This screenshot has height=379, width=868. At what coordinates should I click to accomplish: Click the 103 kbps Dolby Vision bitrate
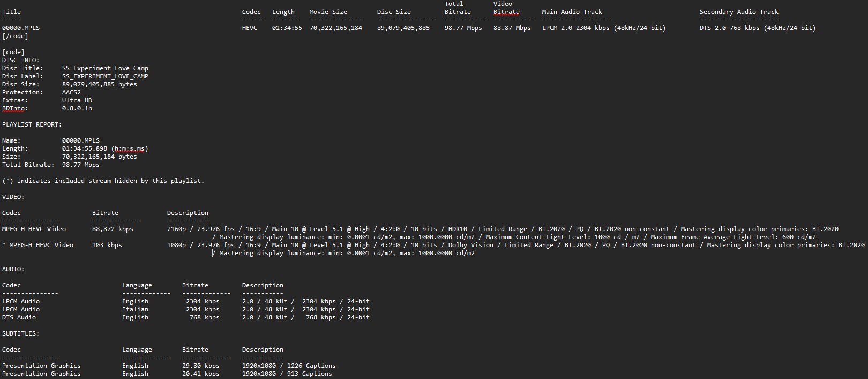pos(107,245)
